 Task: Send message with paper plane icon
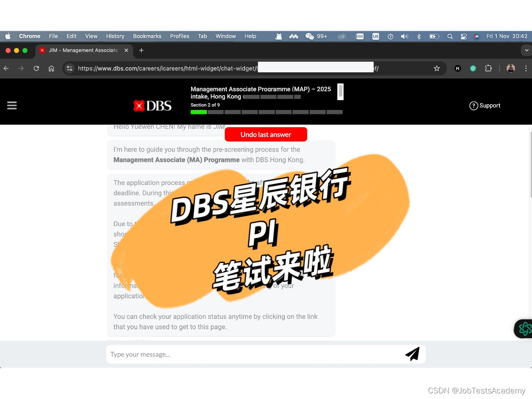point(412,354)
